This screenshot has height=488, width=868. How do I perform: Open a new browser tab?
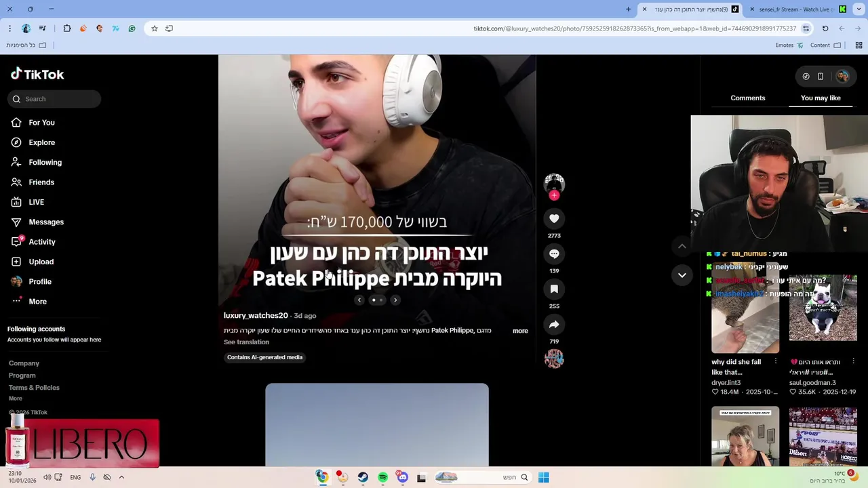pos(628,9)
